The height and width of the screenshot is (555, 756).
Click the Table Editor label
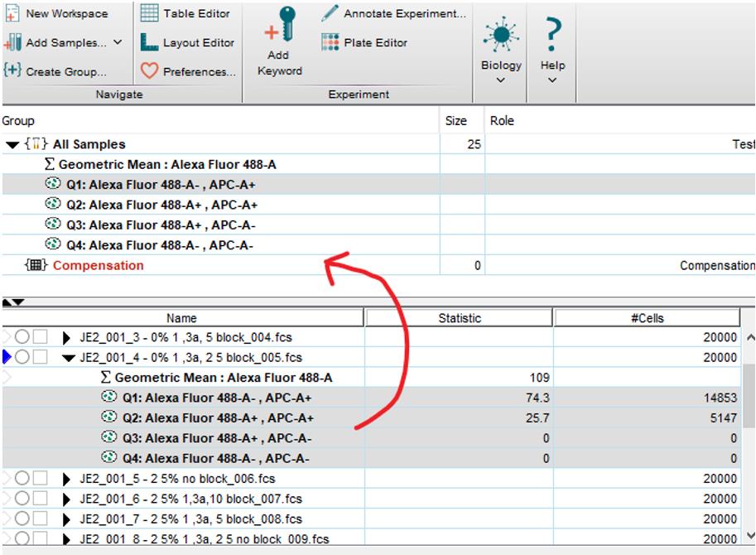point(196,13)
